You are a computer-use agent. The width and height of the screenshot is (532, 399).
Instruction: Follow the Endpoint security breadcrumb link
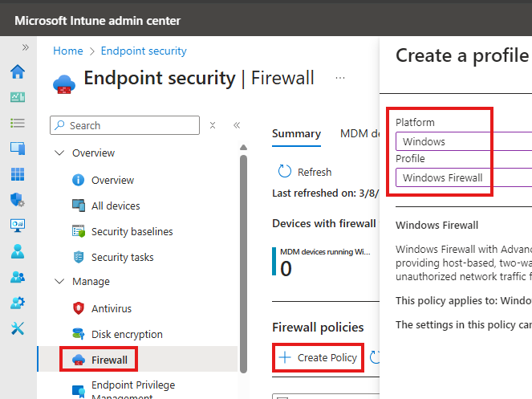click(x=144, y=51)
